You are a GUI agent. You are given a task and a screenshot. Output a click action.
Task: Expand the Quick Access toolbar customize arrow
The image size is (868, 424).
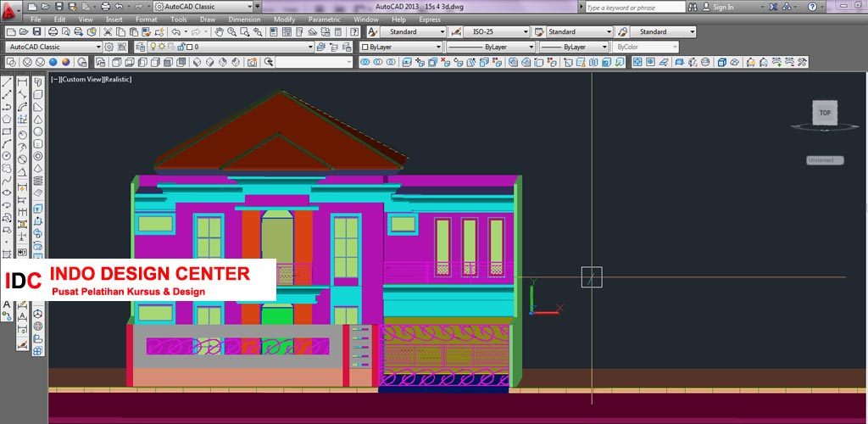pyautogui.click(x=257, y=7)
